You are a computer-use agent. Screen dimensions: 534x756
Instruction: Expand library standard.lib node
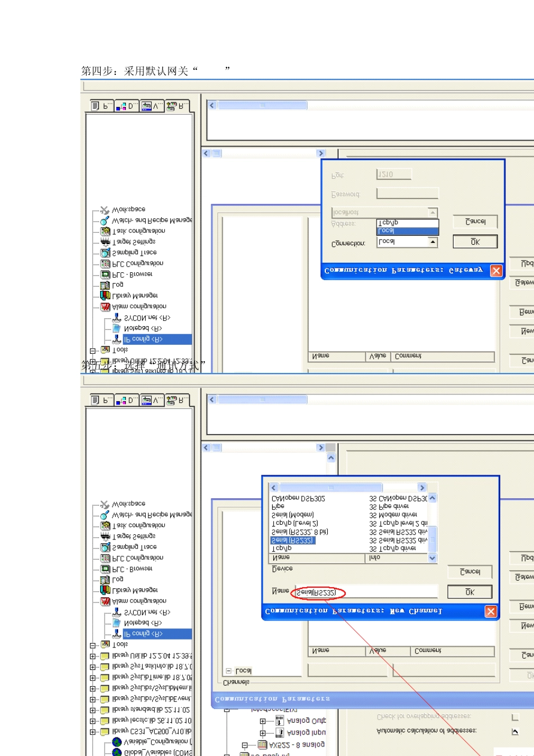[93, 710]
